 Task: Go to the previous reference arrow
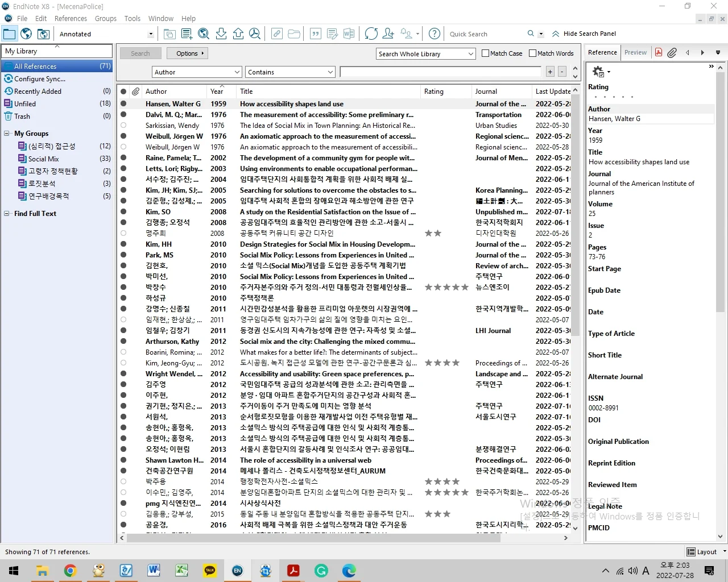688,52
